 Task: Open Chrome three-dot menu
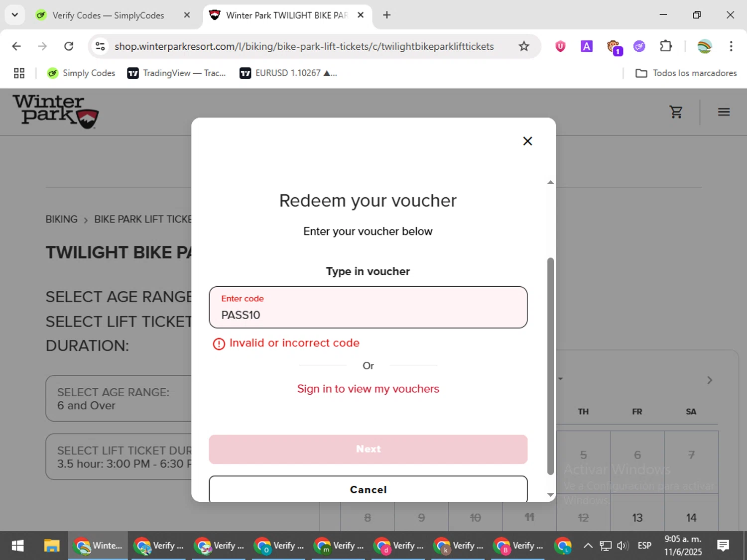[x=731, y=46]
